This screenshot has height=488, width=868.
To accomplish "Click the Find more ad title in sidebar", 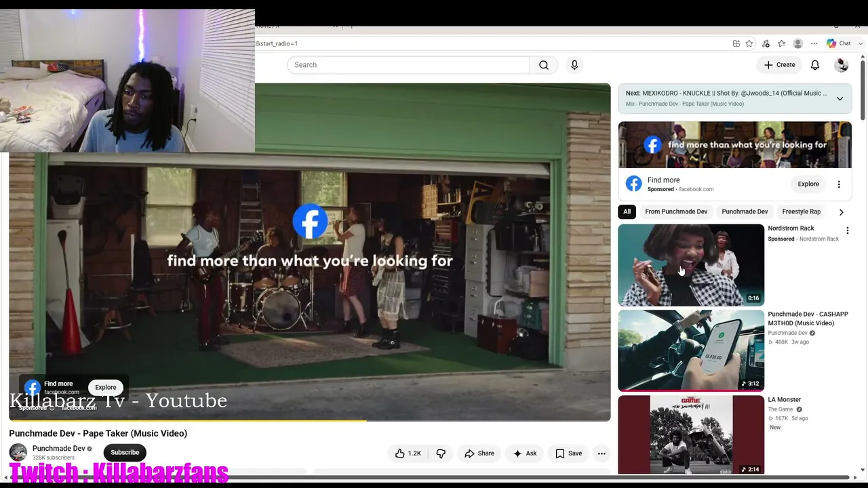I will pyautogui.click(x=663, y=180).
